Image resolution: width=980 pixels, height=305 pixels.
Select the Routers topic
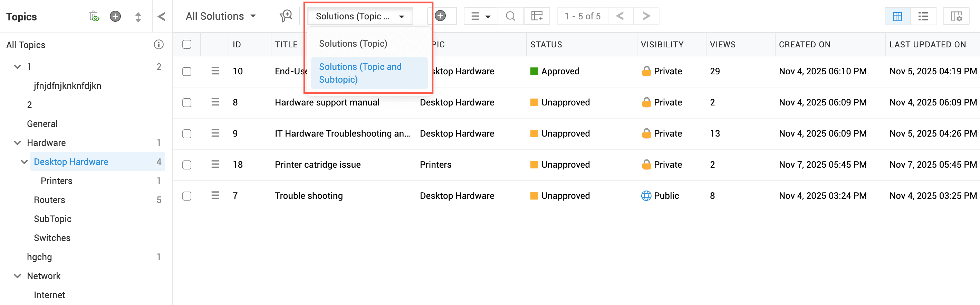coord(49,200)
